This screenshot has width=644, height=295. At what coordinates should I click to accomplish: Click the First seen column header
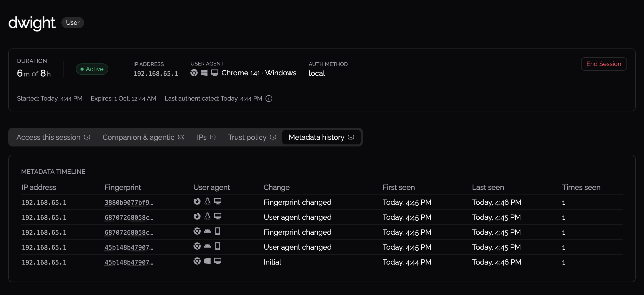[399, 187]
